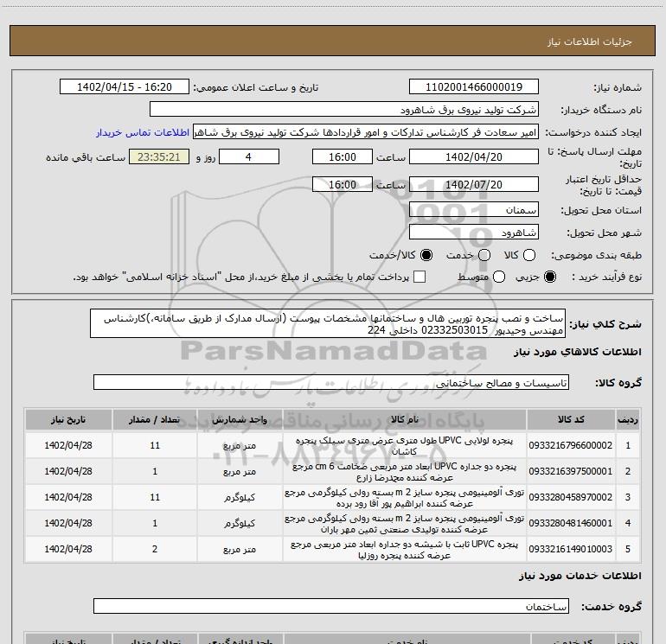The image size is (666, 644).
Task: Click the اطلاعات کالاهای مورد نیاز section heading
Action: pyautogui.click(x=578, y=352)
